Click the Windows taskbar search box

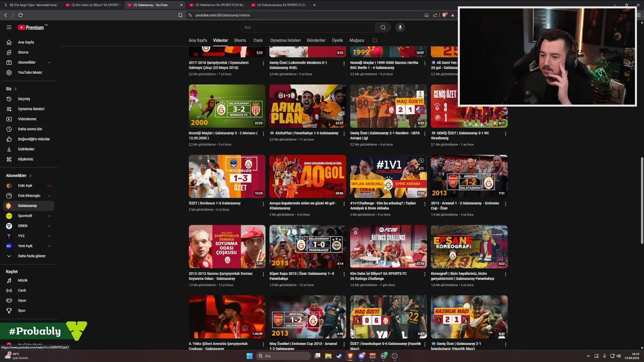(284, 356)
